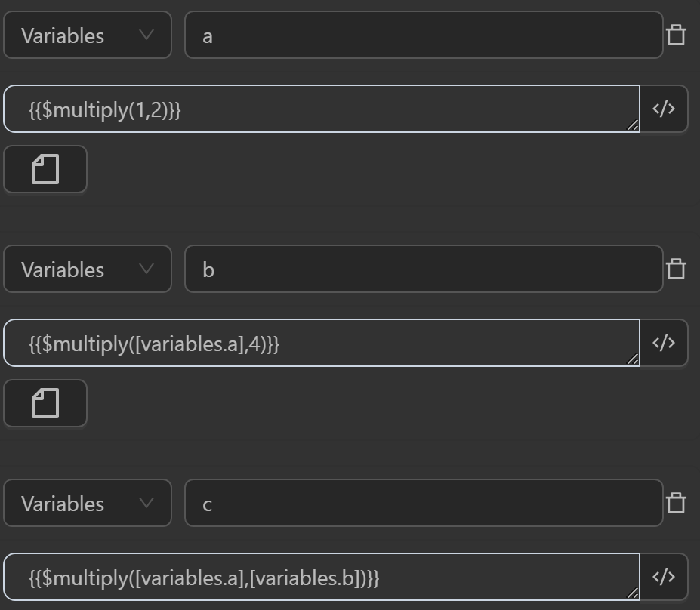Click the document button below variable b

(x=45, y=403)
